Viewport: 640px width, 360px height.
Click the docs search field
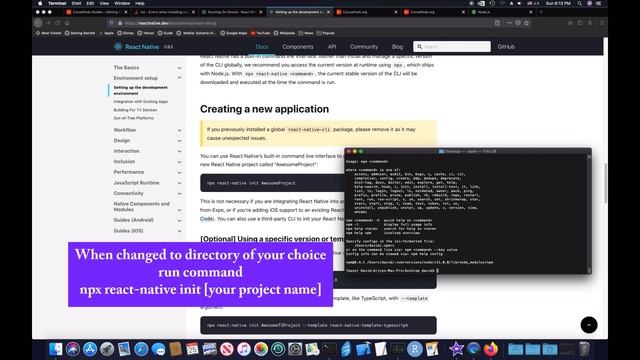tap(452, 47)
